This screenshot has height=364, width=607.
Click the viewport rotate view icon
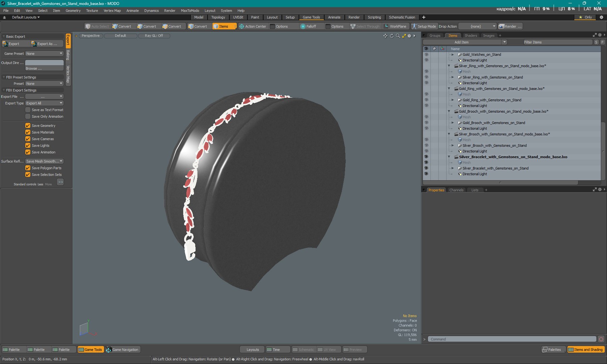click(392, 36)
